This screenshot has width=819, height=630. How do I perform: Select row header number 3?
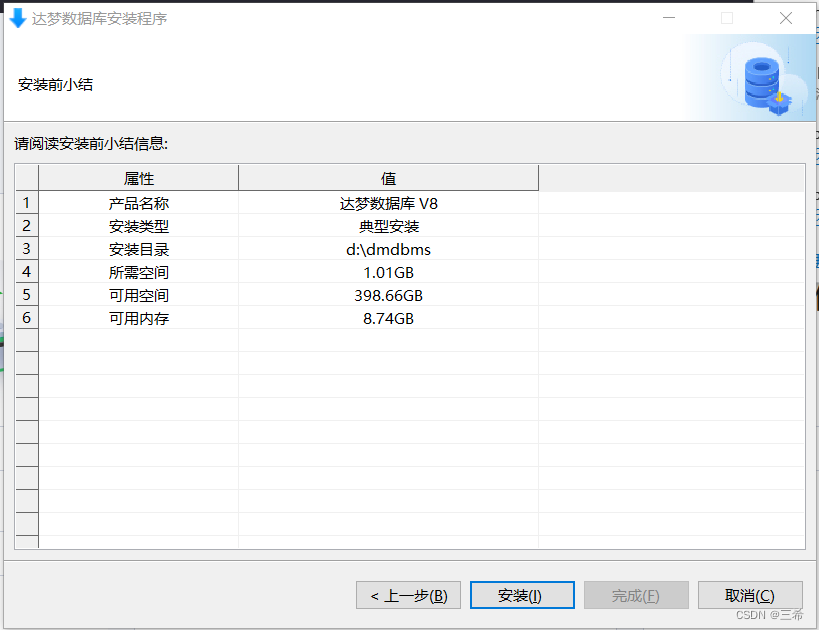tap(27, 249)
